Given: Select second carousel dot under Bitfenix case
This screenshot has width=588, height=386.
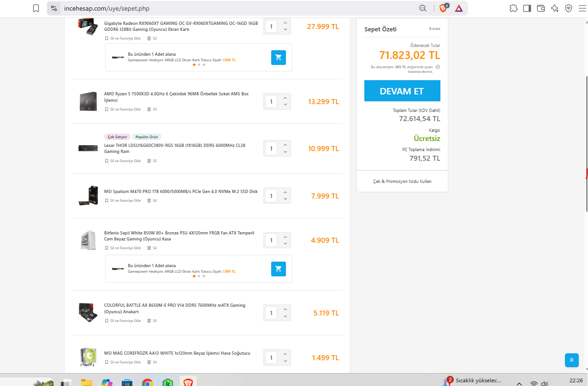Looking at the screenshot, I should (x=199, y=276).
